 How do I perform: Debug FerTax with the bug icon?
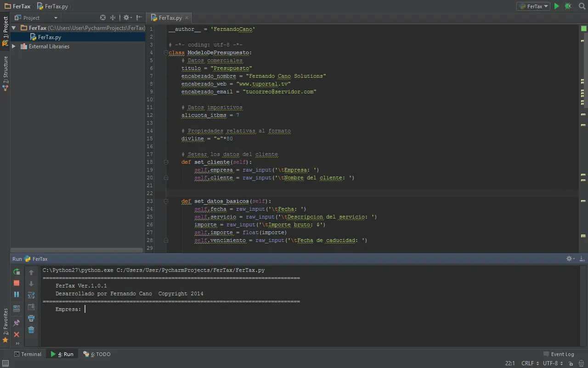[x=568, y=6]
